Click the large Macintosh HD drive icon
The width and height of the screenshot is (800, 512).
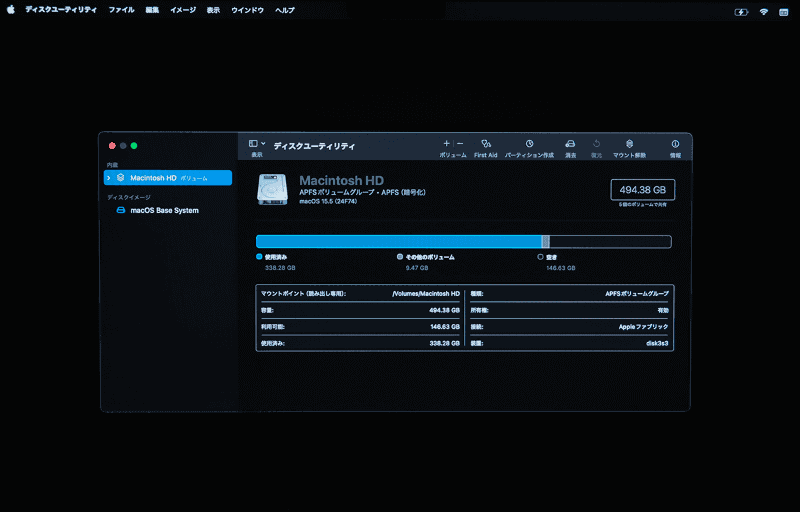pos(272,190)
